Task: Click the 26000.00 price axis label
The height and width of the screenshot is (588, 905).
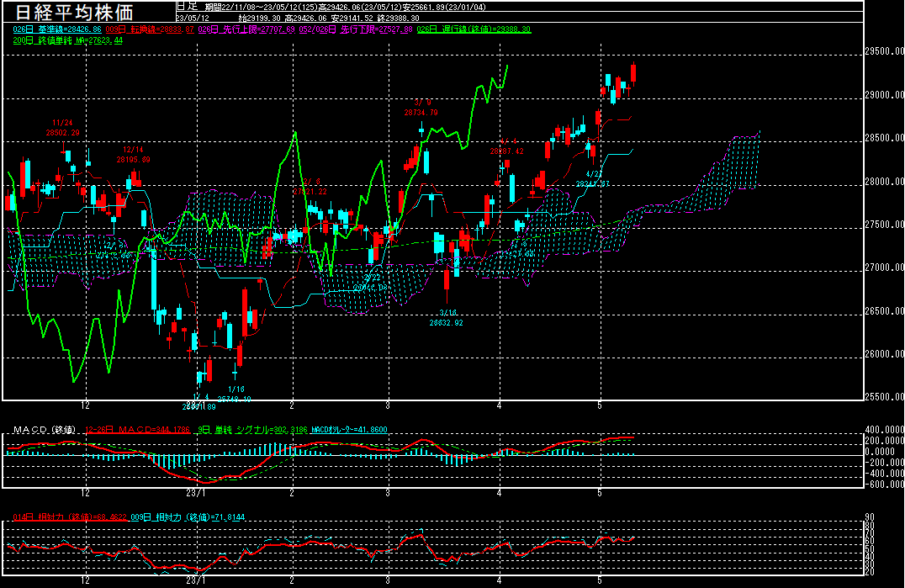Action: (884, 354)
